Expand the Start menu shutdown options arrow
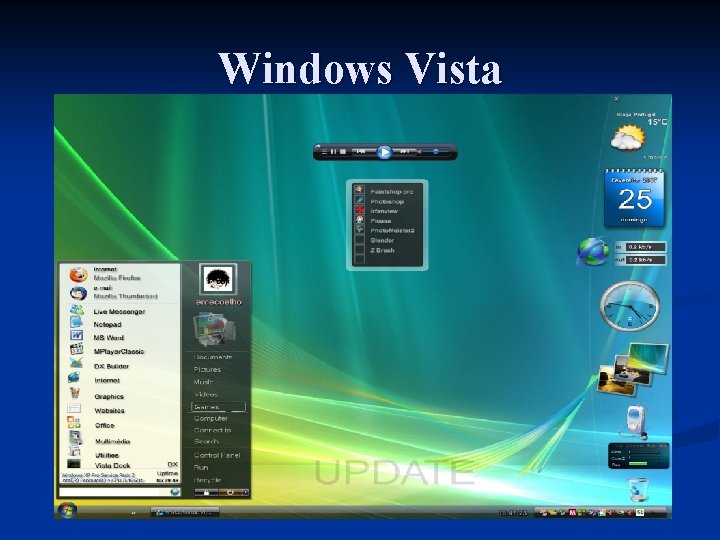 click(x=246, y=492)
